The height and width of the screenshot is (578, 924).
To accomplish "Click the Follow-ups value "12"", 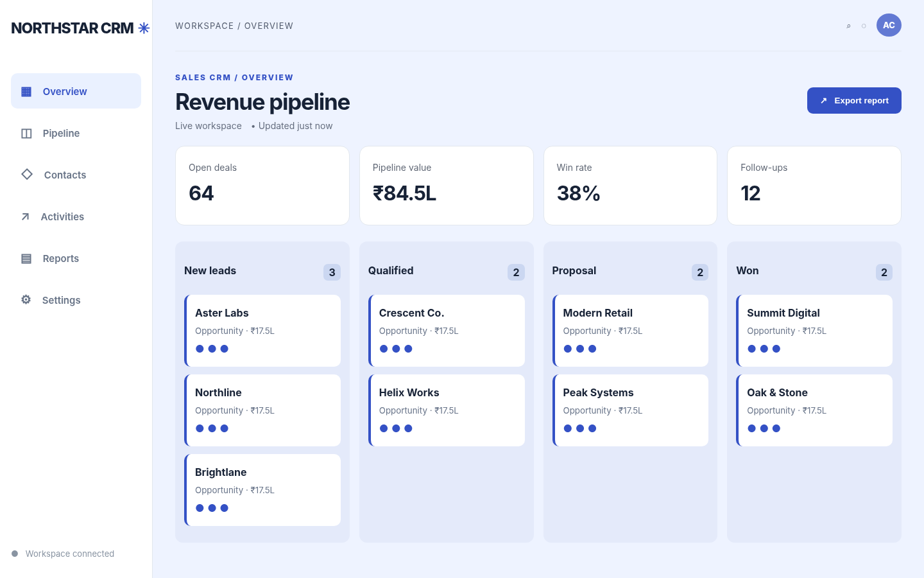I will (x=751, y=193).
